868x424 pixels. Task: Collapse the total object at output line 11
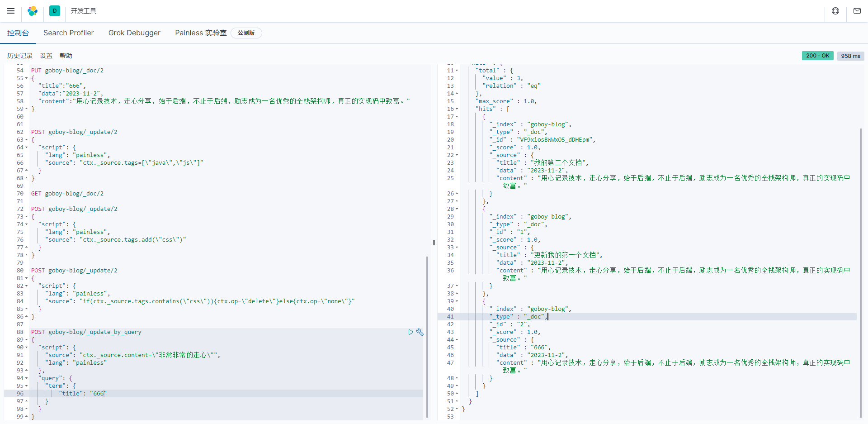click(x=457, y=71)
